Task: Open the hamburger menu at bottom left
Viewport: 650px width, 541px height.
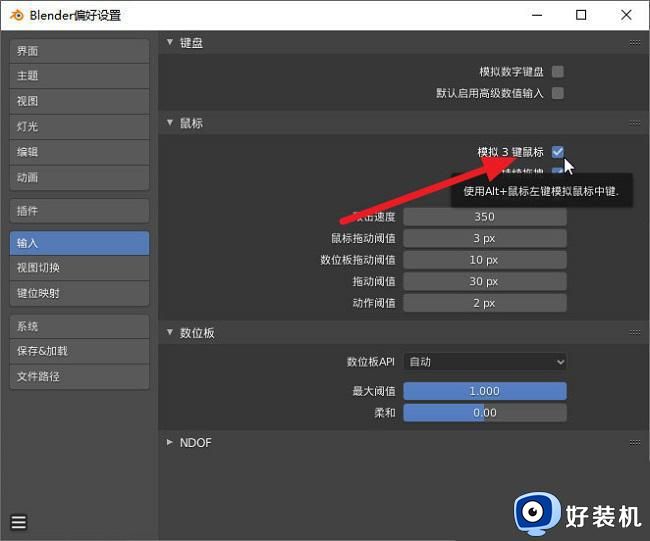Action: click(x=19, y=522)
